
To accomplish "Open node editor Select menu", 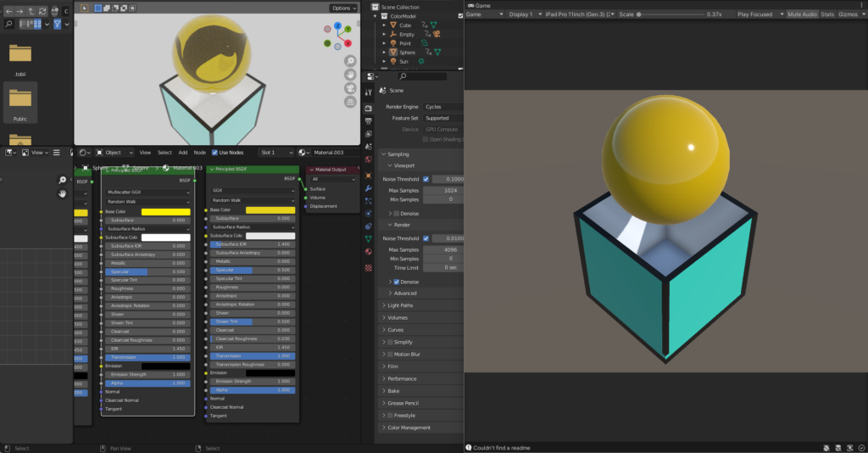I will (x=164, y=153).
